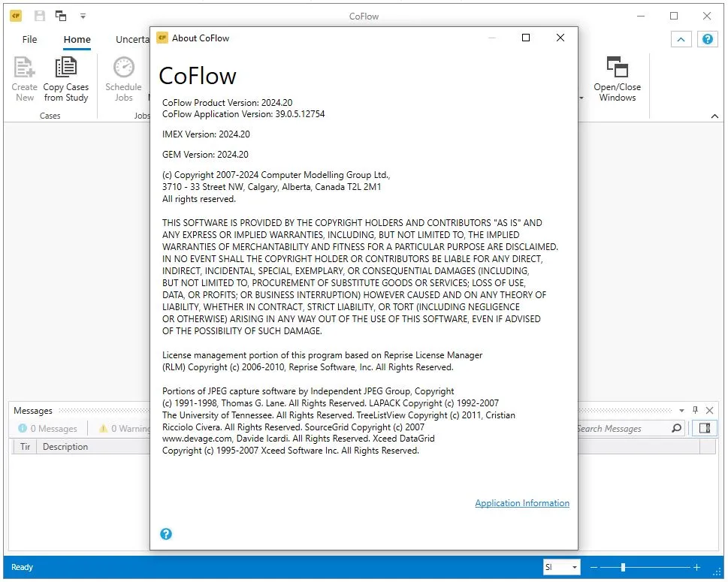Minimize the ribbon with the small caret
Viewport: 728px width, 582px height.
click(714, 116)
